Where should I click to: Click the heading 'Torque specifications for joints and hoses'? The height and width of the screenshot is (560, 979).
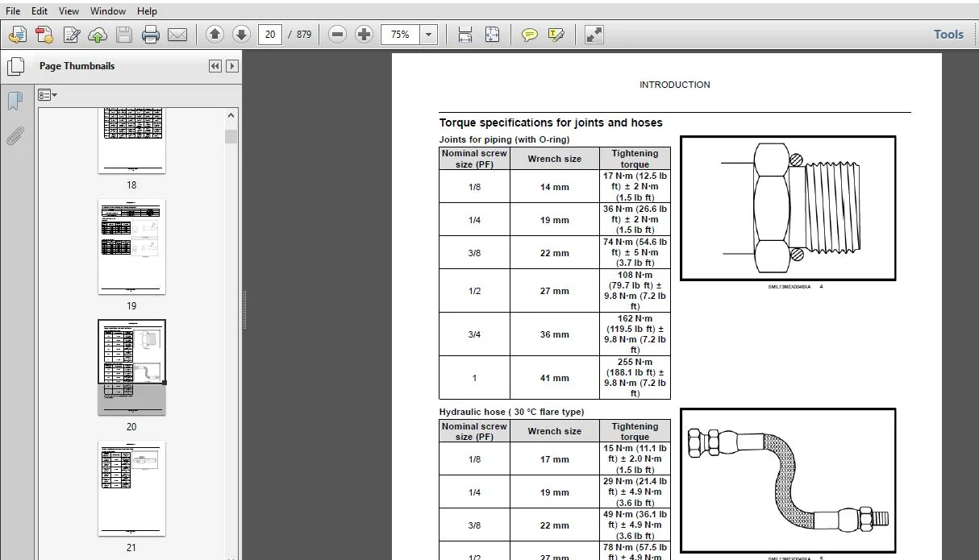tap(551, 123)
